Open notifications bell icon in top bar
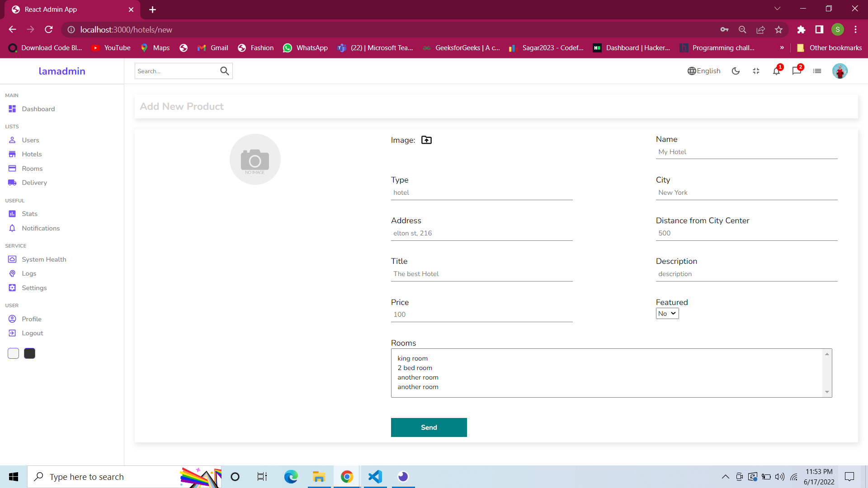The image size is (868, 488). pos(776,71)
